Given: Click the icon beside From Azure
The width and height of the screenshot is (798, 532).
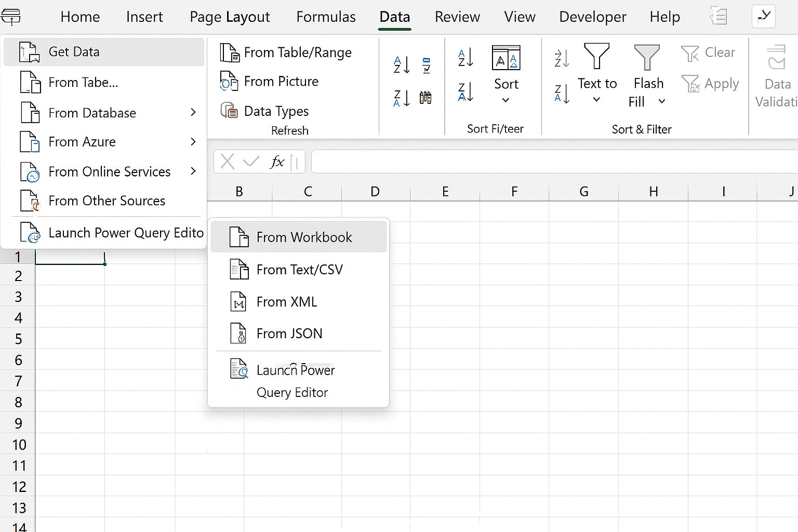Looking at the screenshot, I should pos(30,142).
